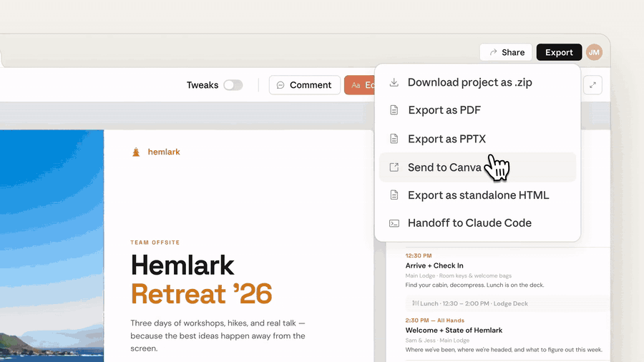Select Export as standalone HTML

pyautogui.click(x=478, y=195)
